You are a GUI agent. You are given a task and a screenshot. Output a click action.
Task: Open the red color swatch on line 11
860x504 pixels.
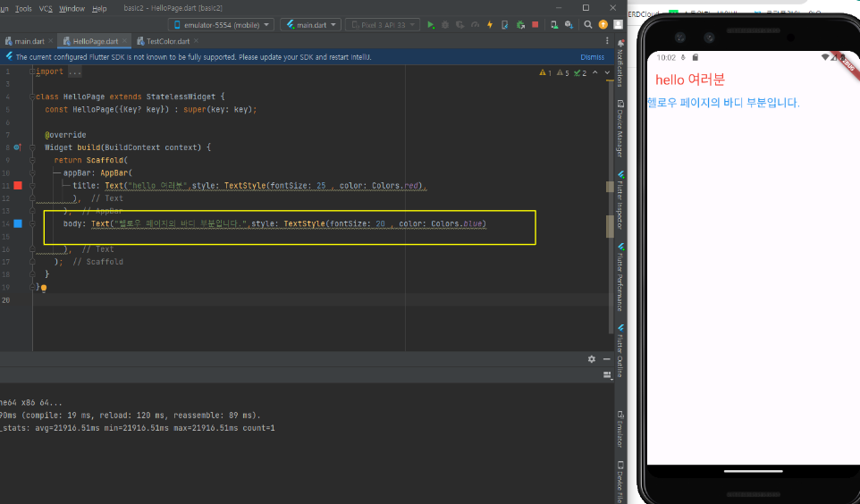point(18,186)
